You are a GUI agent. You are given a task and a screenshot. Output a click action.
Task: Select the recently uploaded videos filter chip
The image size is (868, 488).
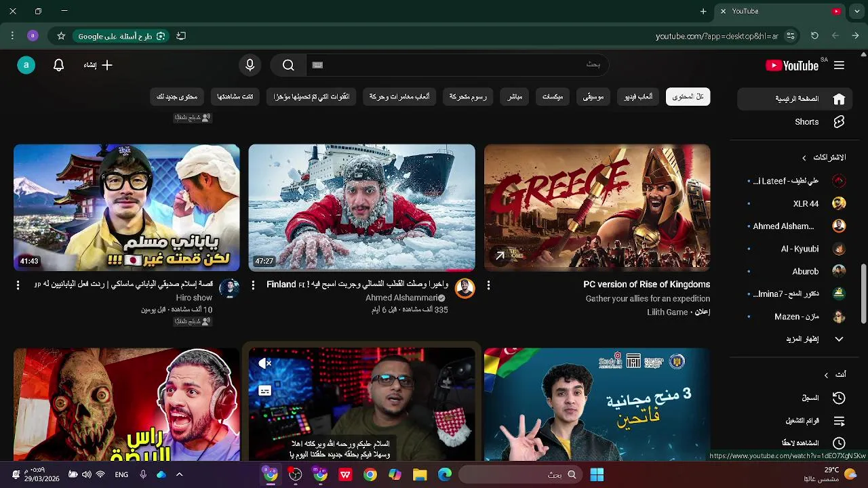311,97
